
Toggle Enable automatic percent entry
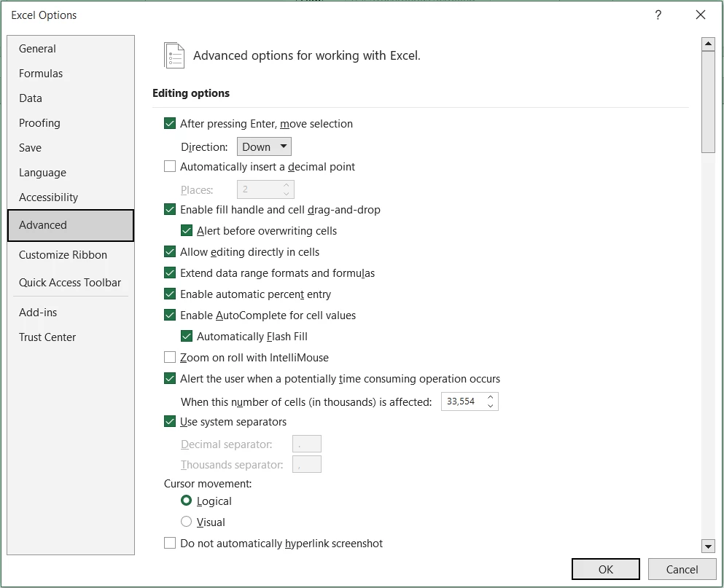tap(170, 294)
